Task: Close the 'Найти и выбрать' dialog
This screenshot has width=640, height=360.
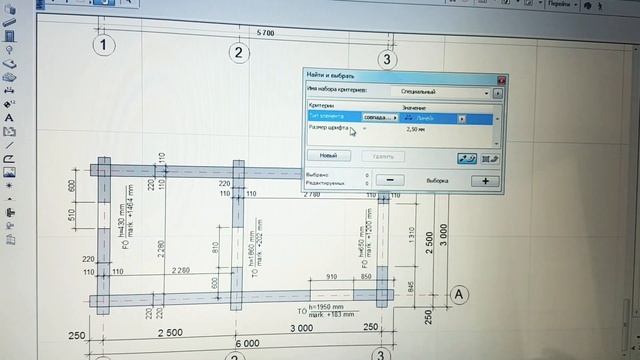Action: pos(502,80)
